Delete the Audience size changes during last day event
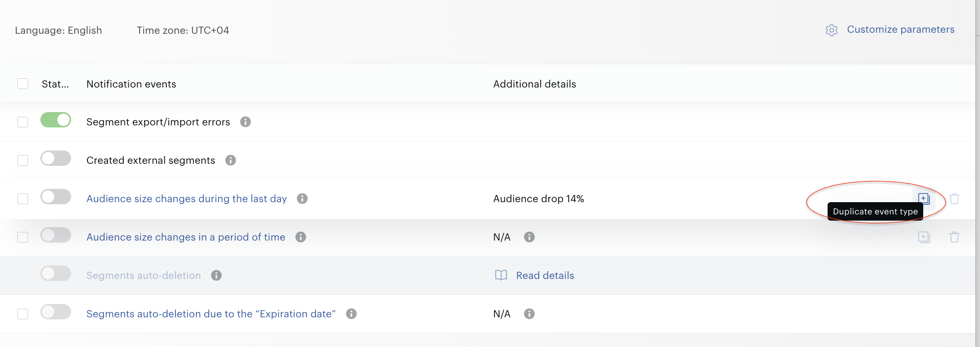 tap(954, 199)
